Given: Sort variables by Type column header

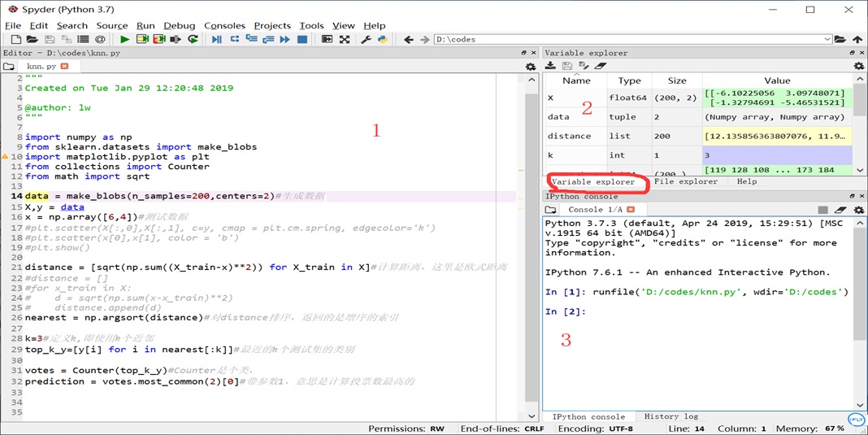Looking at the screenshot, I should [629, 80].
